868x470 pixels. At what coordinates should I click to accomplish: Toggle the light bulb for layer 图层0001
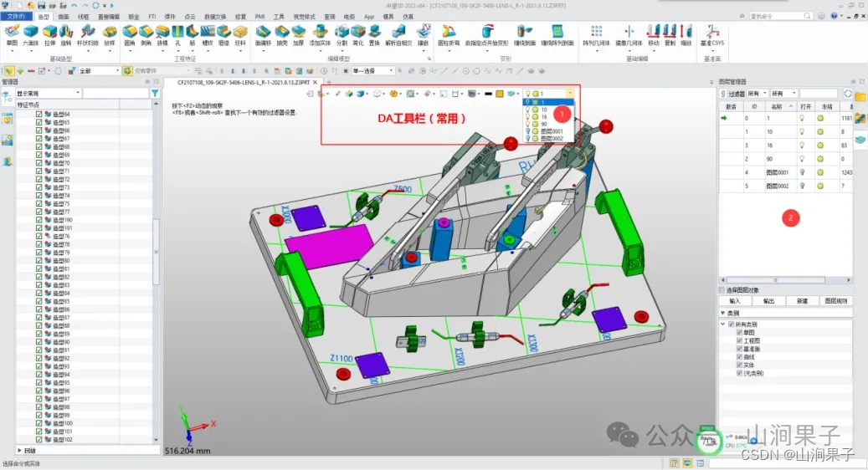[802, 172]
